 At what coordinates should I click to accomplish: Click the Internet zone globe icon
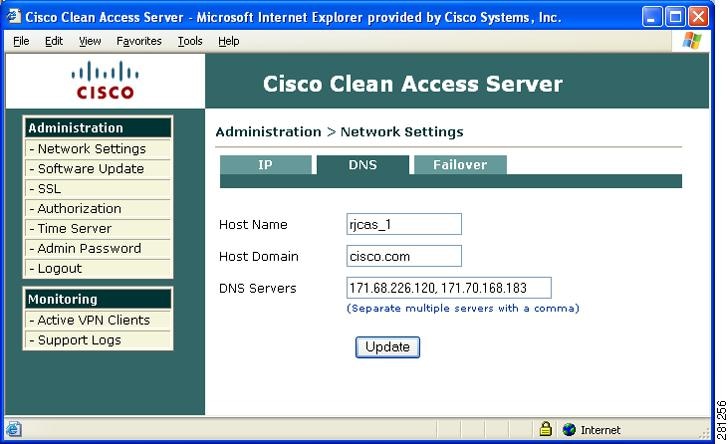569,430
